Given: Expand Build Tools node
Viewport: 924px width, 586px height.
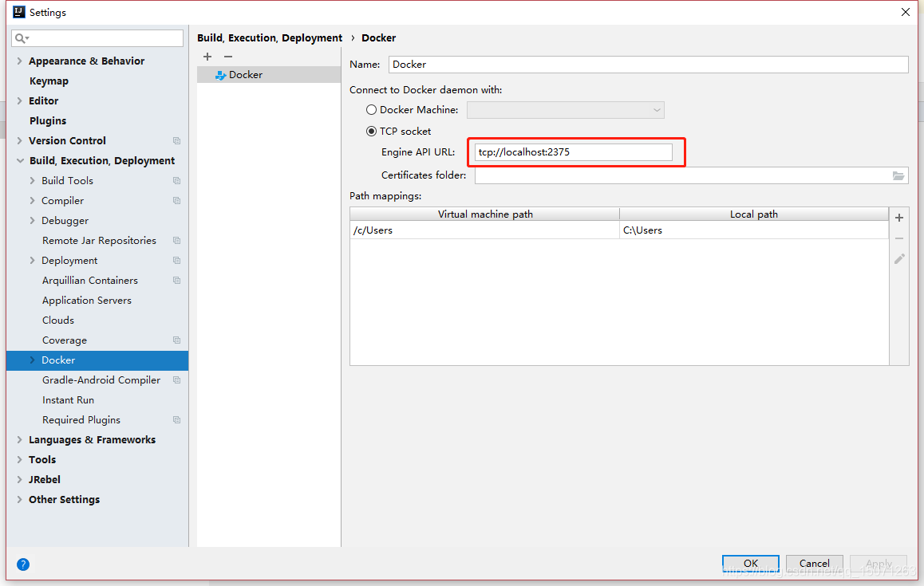Looking at the screenshot, I should coord(33,181).
